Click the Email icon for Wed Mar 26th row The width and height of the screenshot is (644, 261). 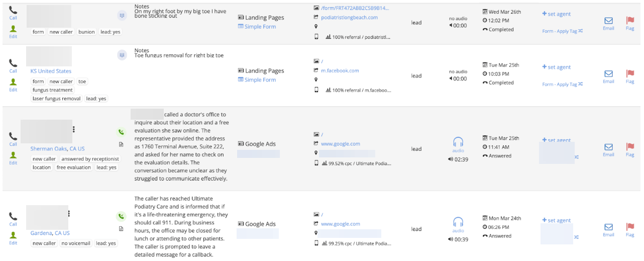[x=608, y=21]
